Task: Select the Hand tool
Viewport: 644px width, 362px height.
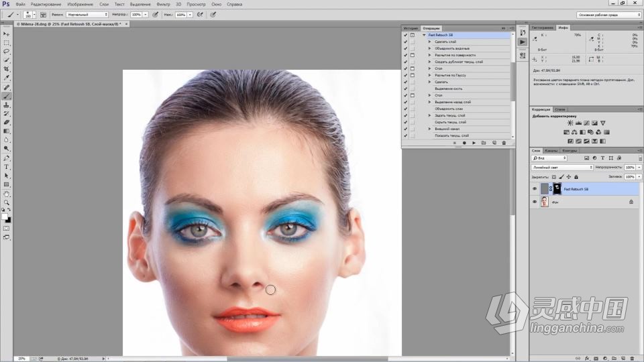Action: click(x=7, y=193)
